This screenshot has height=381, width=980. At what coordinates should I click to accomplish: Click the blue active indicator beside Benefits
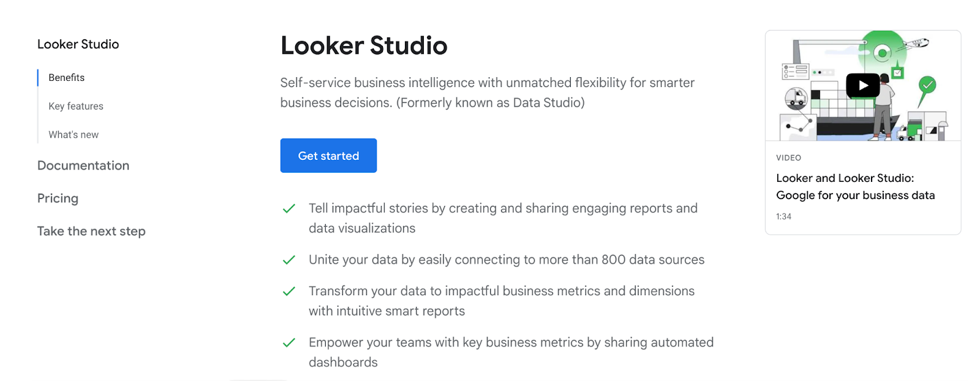pos(39,77)
